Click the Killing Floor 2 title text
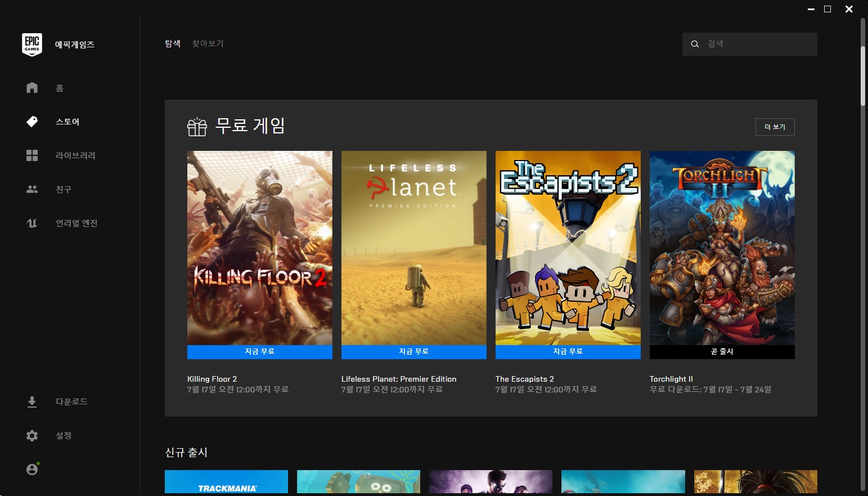Image resolution: width=868 pixels, height=496 pixels. pos(212,379)
